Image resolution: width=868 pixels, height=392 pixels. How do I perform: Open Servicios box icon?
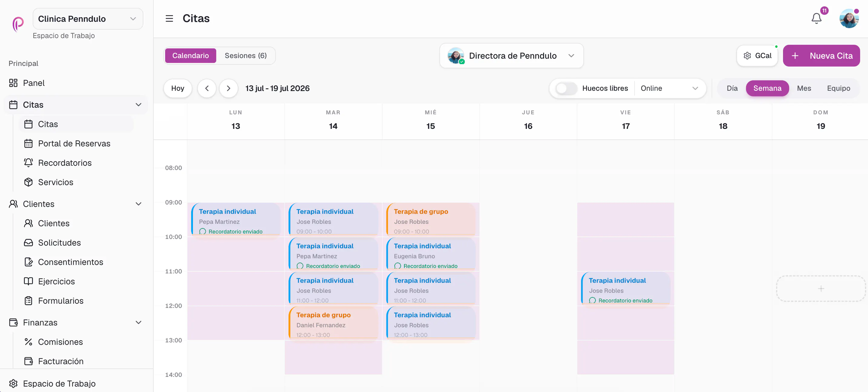pyautogui.click(x=28, y=182)
